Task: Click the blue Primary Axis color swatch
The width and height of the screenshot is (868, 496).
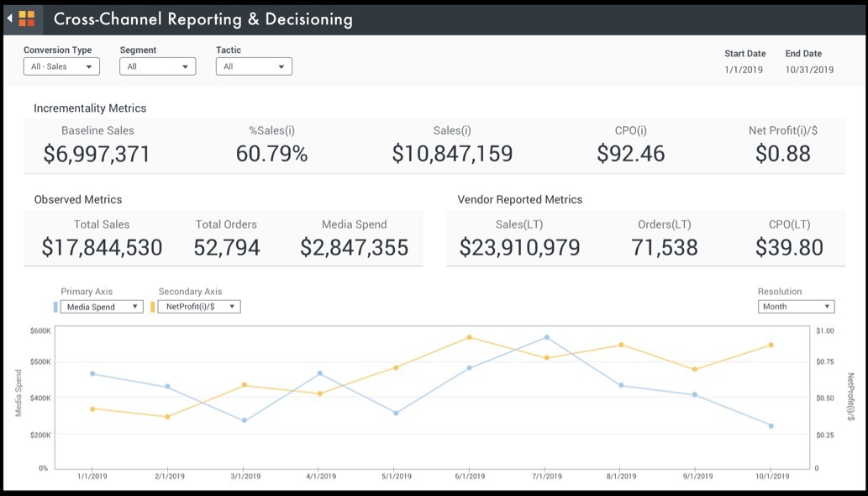Action: [x=56, y=307]
